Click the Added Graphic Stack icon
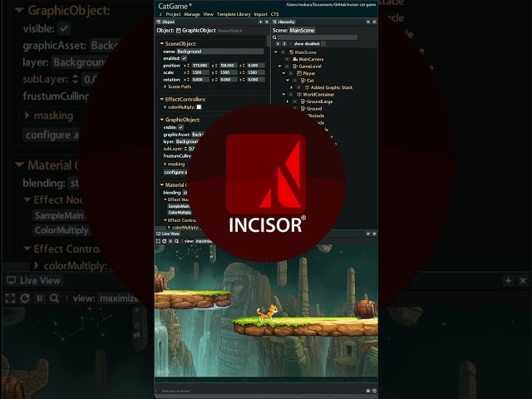532x399 pixels. pos(307,87)
